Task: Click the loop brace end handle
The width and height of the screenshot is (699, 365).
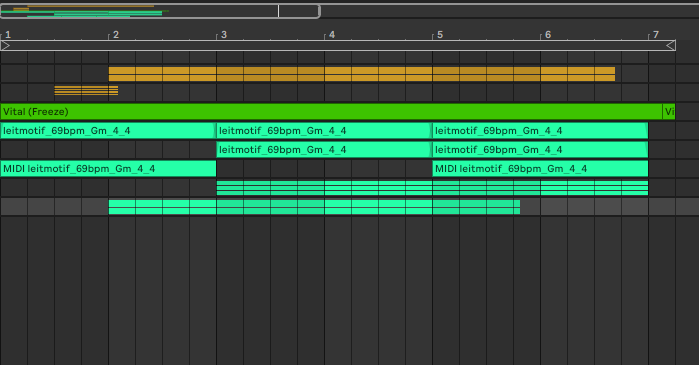Action: [x=671, y=45]
